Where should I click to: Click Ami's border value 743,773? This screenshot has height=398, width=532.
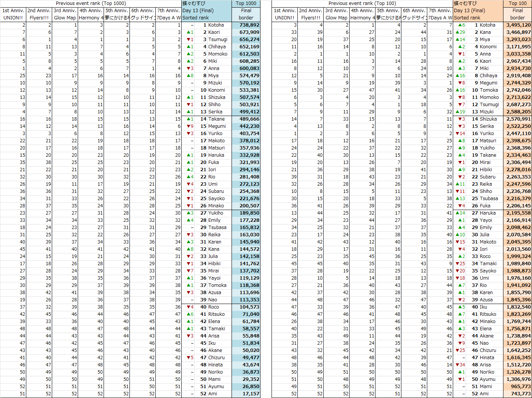pos(518,394)
